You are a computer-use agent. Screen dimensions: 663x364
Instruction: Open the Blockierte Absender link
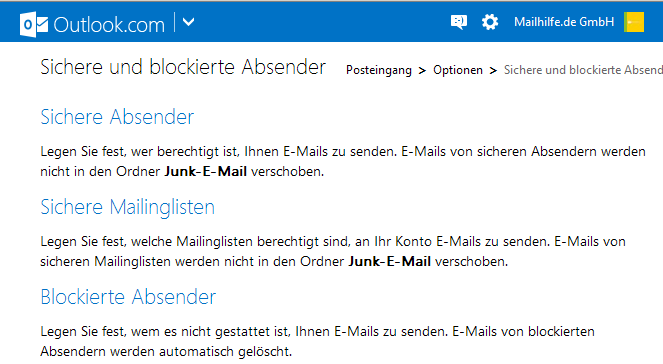click(128, 297)
